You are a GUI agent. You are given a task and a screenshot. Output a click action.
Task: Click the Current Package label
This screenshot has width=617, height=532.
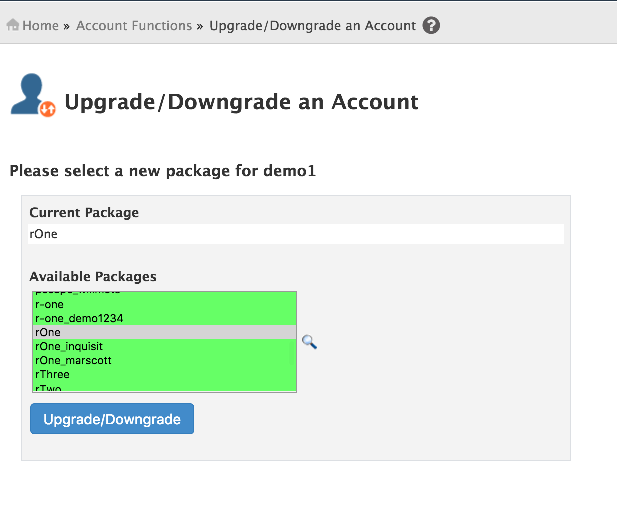[84, 212]
